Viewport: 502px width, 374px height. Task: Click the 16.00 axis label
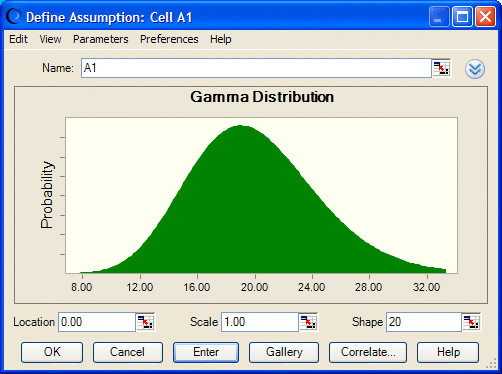coord(197,287)
